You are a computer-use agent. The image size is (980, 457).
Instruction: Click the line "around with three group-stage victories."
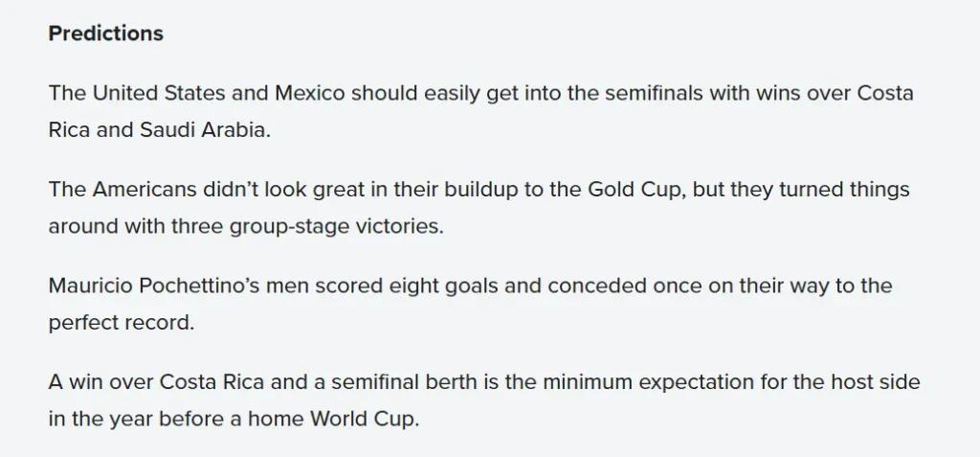click(x=246, y=226)
